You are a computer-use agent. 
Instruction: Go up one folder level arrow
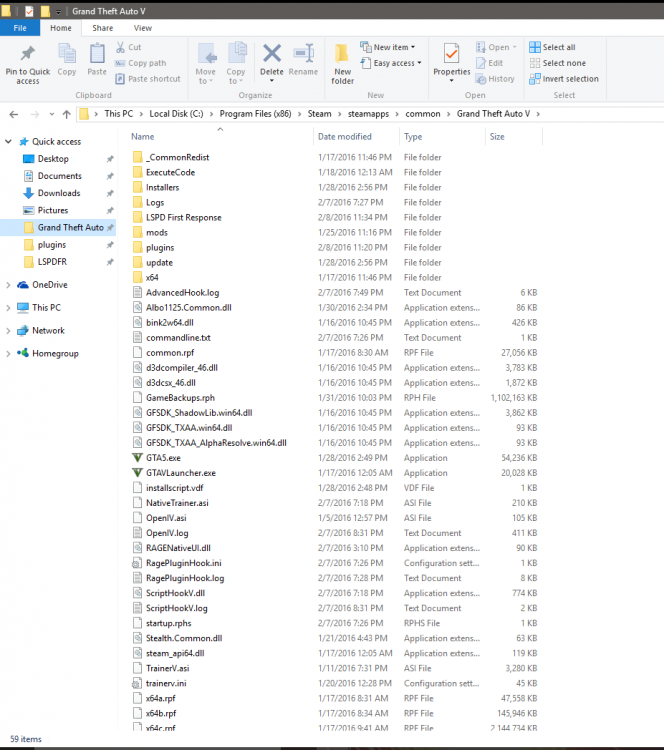click(66, 114)
